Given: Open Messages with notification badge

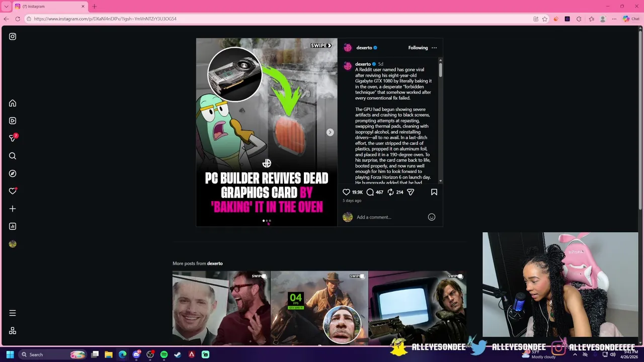Looking at the screenshot, I should point(13,138).
